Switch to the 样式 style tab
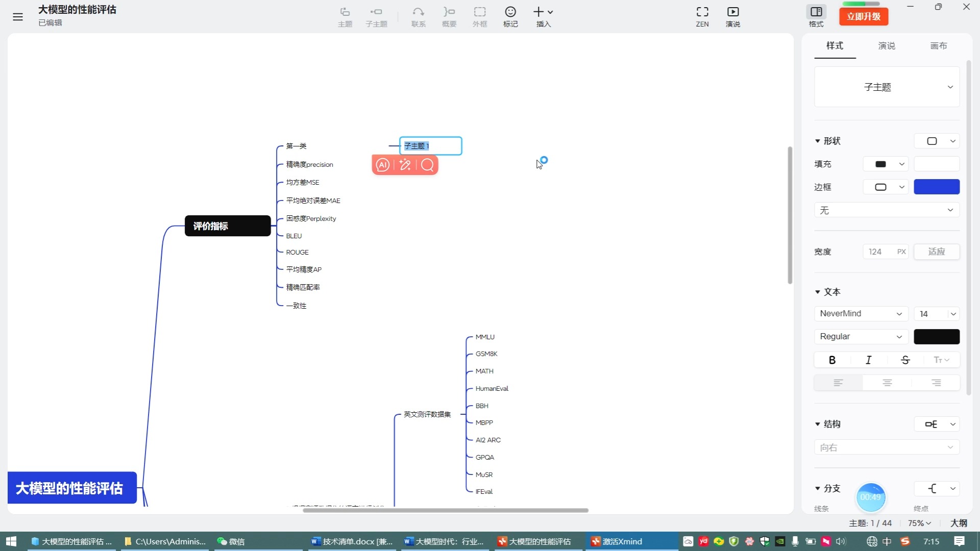The width and height of the screenshot is (980, 551). 835,46
